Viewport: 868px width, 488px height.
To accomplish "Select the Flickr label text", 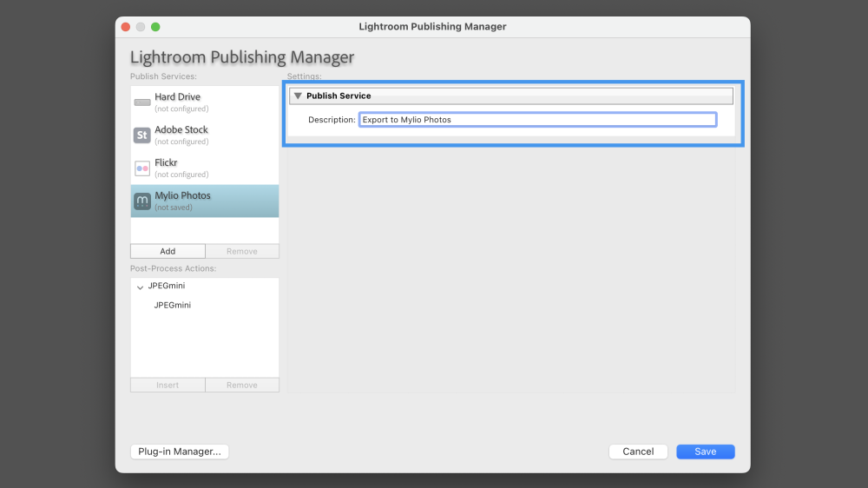I will point(166,163).
